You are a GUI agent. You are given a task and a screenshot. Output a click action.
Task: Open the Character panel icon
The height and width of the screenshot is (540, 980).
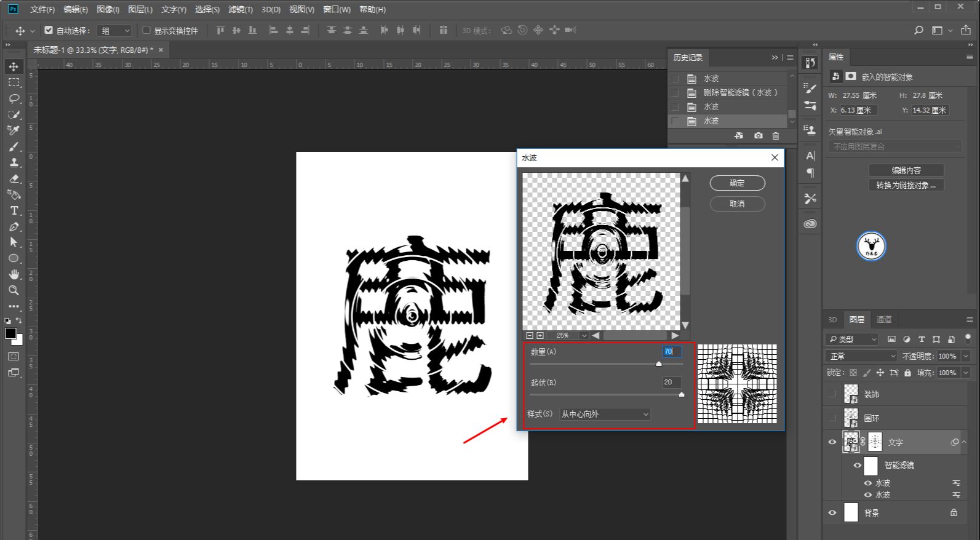point(810,156)
